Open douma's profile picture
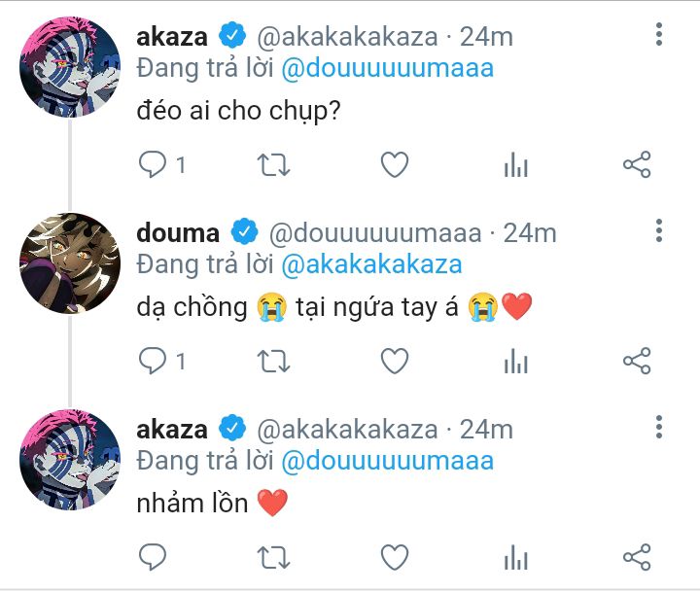Viewport: 700px width, 593px height. pos(70,263)
